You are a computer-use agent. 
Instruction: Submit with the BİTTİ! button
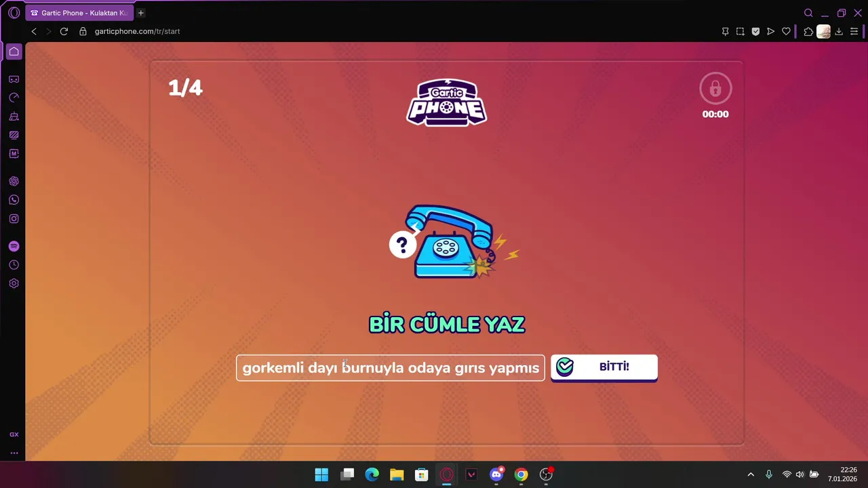tap(604, 367)
